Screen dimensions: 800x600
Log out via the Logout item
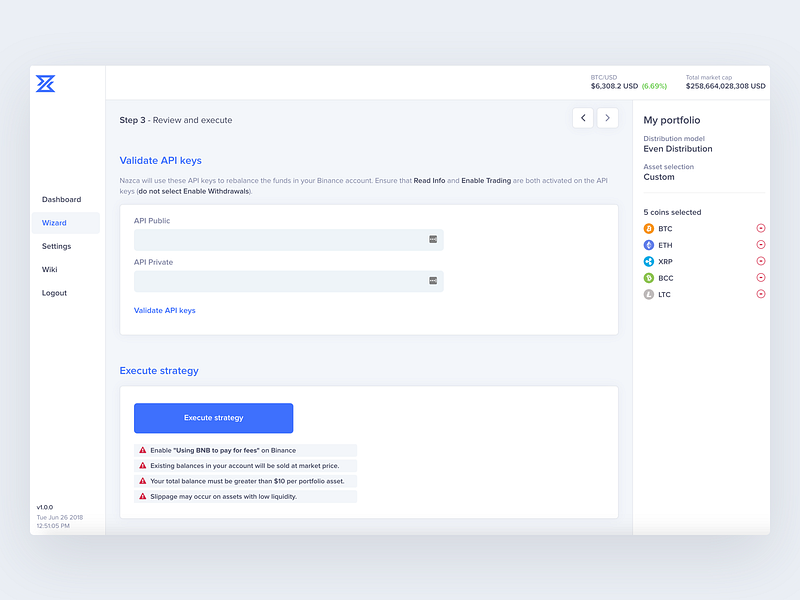pos(54,293)
